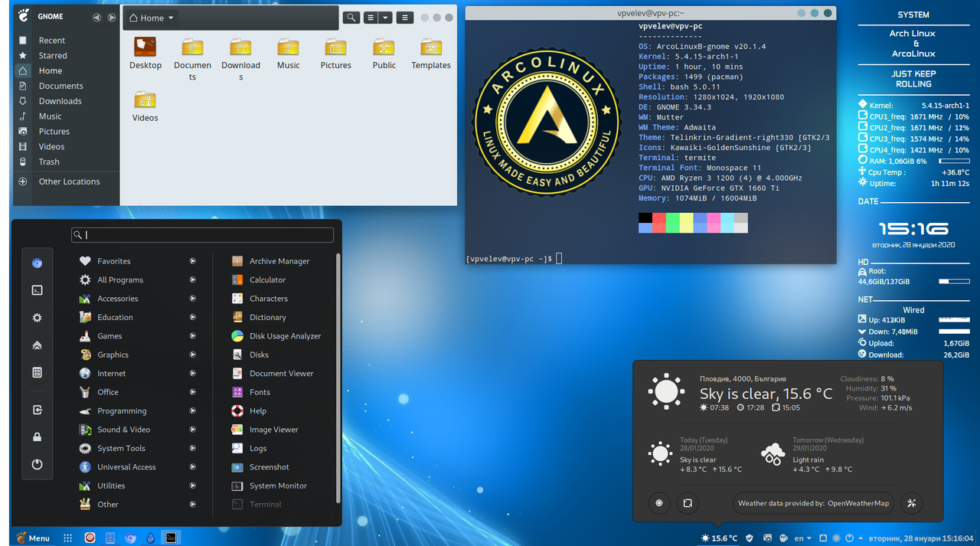Launch Calculator from the app list

tap(259, 280)
